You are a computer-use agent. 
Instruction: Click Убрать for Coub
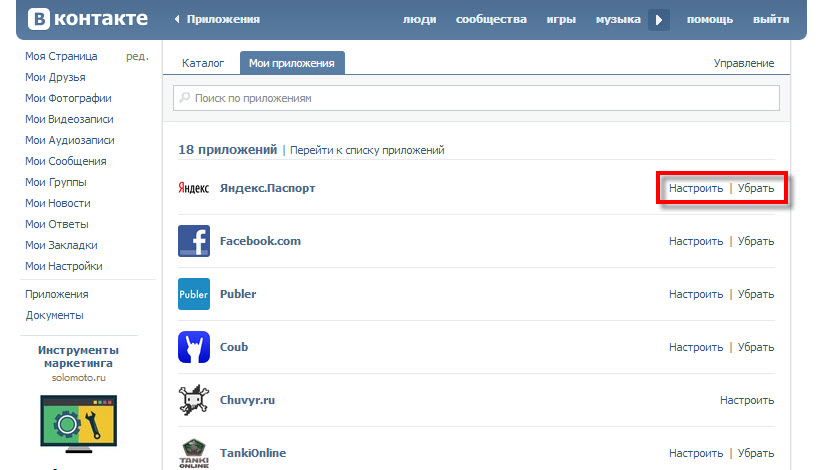click(x=756, y=347)
